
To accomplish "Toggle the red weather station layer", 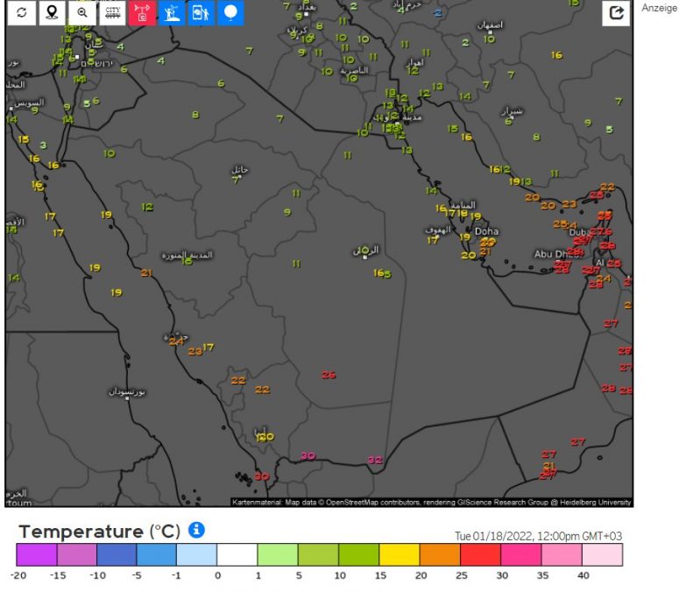I will tap(142, 12).
